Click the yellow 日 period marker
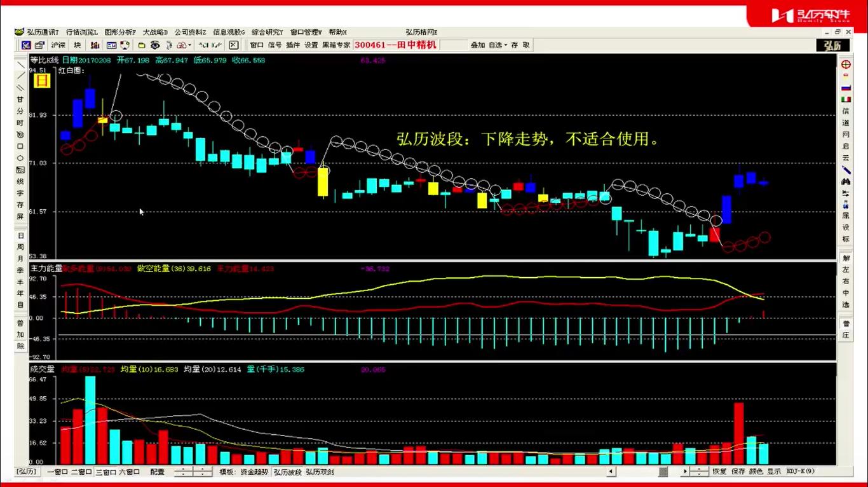This screenshot has width=868, height=487. [x=42, y=80]
